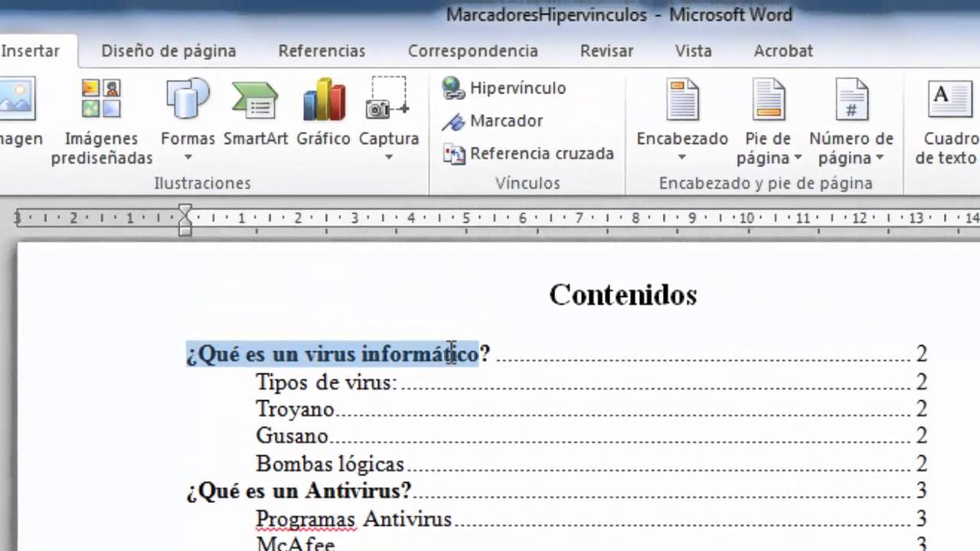Click the Imagen picture icon

(x=17, y=99)
